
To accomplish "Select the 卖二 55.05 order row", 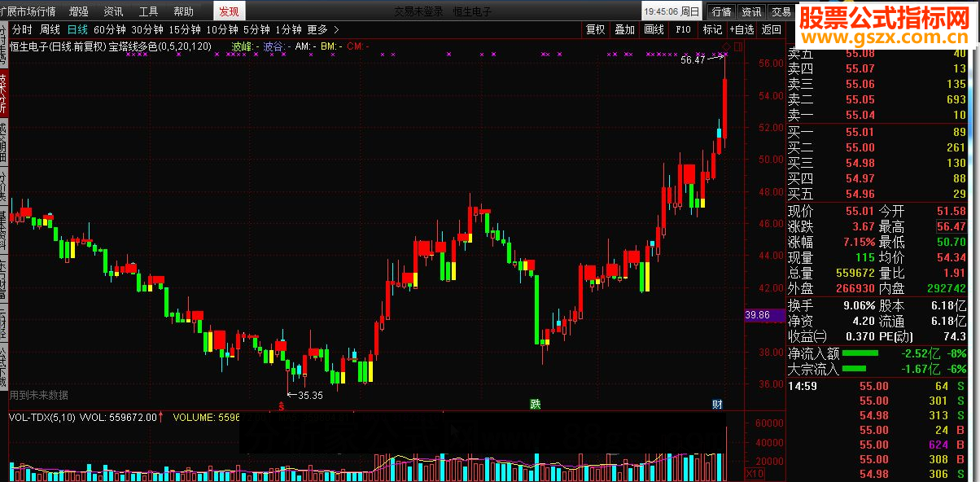I will 877,99.
